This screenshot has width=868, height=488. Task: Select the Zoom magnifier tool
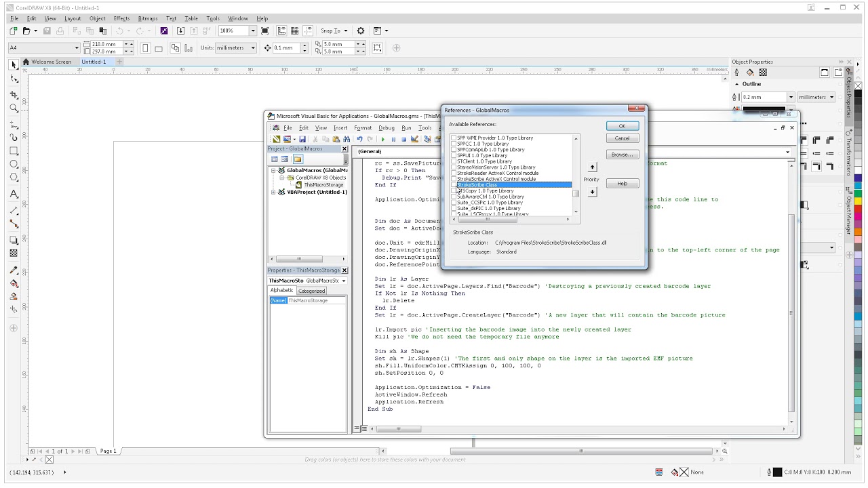(x=14, y=108)
